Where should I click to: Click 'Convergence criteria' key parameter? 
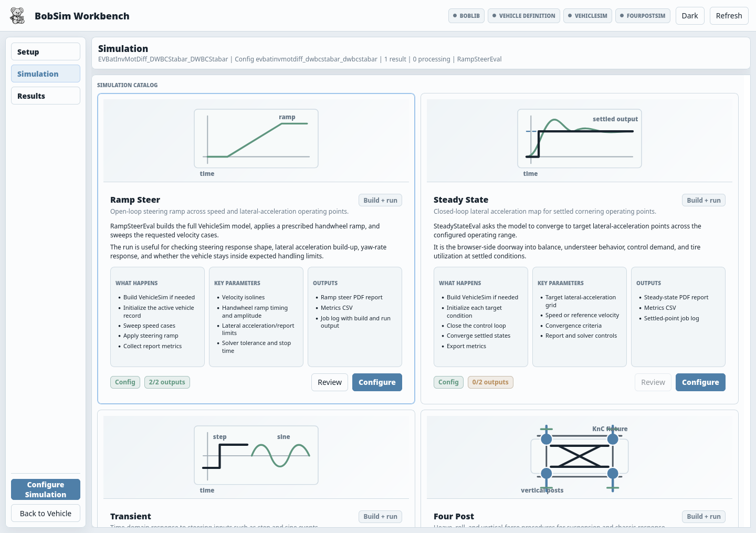pos(573,326)
